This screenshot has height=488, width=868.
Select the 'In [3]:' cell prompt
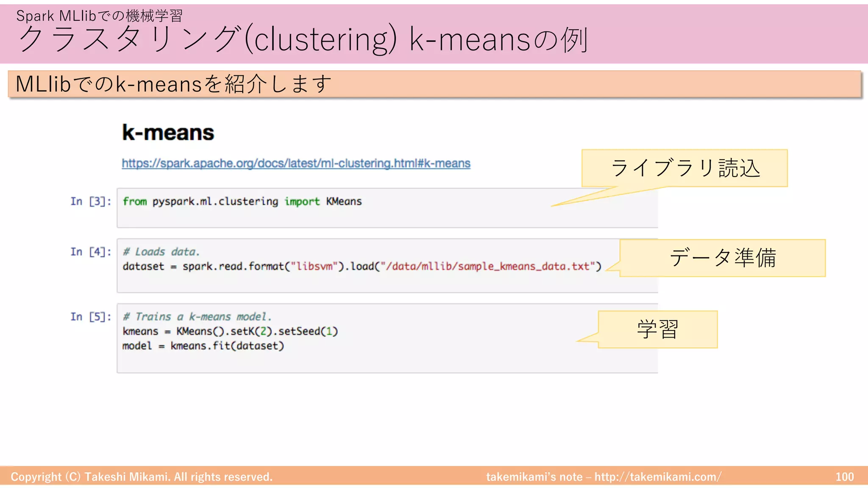click(91, 201)
